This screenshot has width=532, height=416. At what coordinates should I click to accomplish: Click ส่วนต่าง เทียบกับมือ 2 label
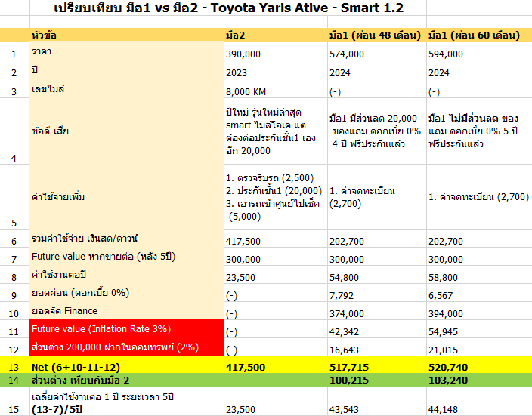[x=127, y=380]
